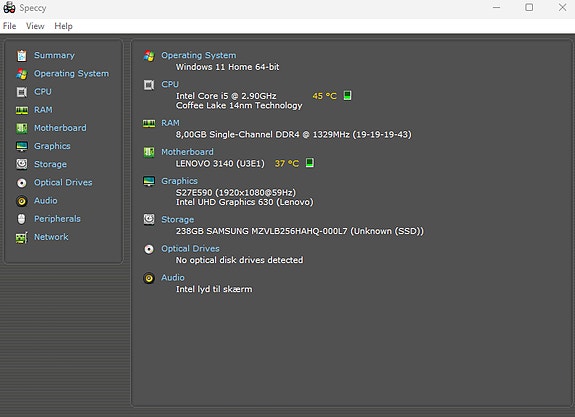Screen dimensions: 575x417
Task: Maximize the Speccy window
Action: coord(529,7)
